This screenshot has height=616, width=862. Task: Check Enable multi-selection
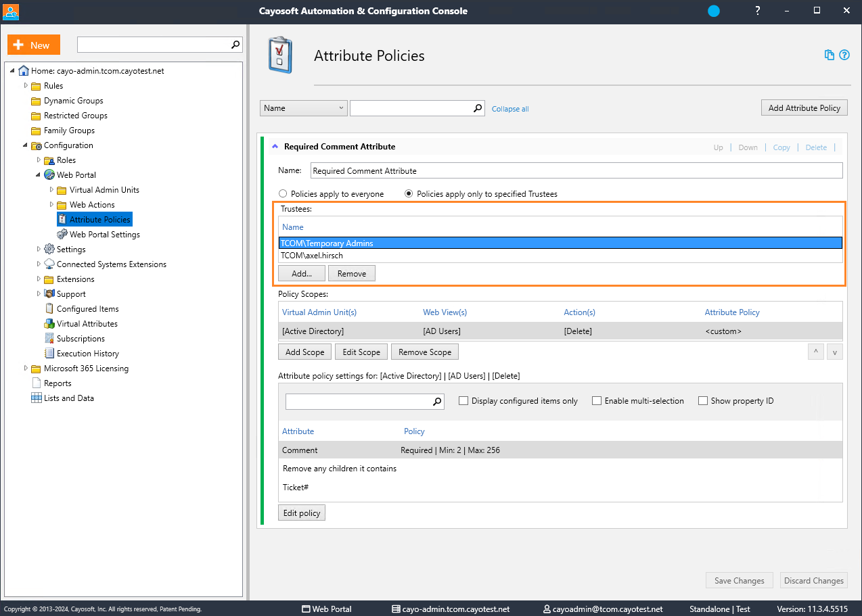[x=597, y=401]
